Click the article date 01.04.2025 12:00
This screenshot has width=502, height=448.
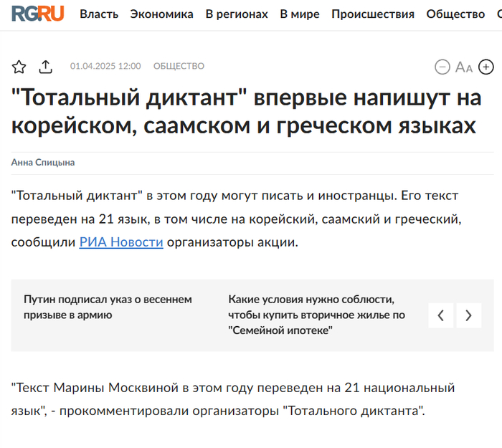point(105,67)
